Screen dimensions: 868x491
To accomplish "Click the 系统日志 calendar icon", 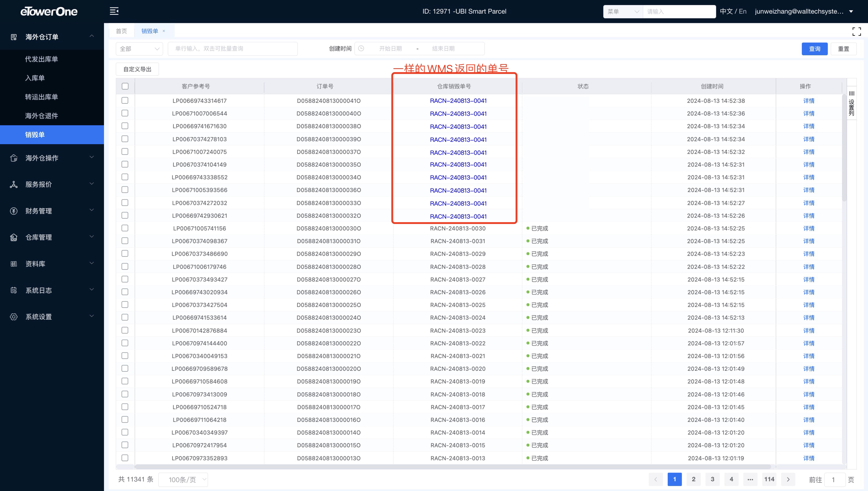I will click(x=14, y=290).
